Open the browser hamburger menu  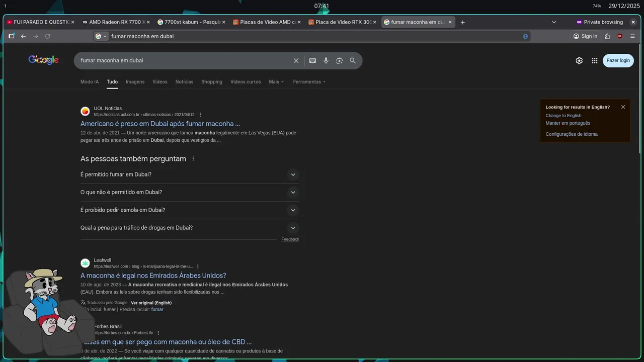[x=632, y=36]
